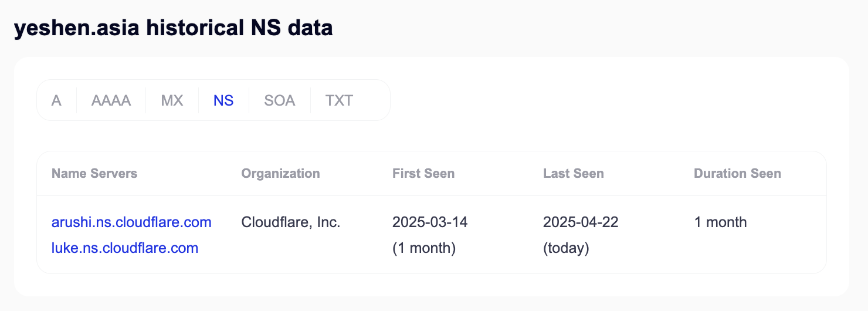Image resolution: width=868 pixels, height=311 pixels.
Task: Click the Organization column header
Action: point(281,173)
